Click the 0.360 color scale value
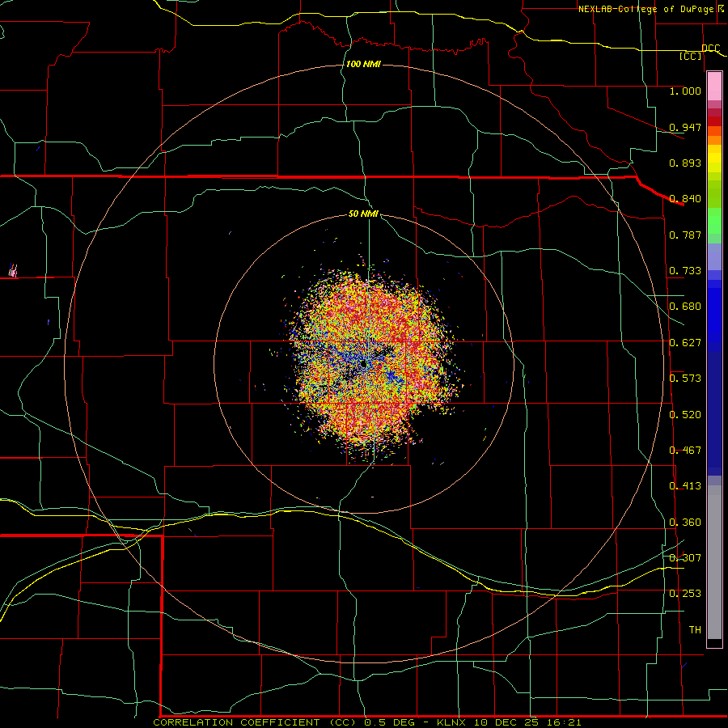Viewport: 728px width, 728px height. [685, 523]
